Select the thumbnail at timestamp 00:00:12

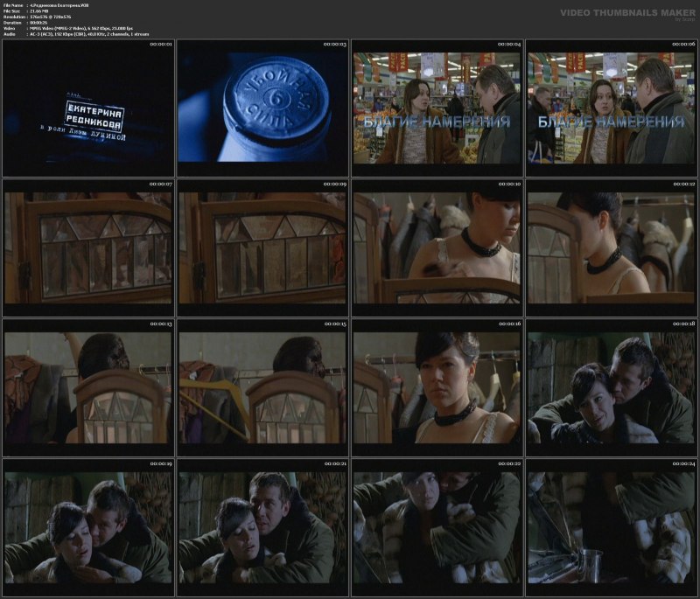pos(612,247)
